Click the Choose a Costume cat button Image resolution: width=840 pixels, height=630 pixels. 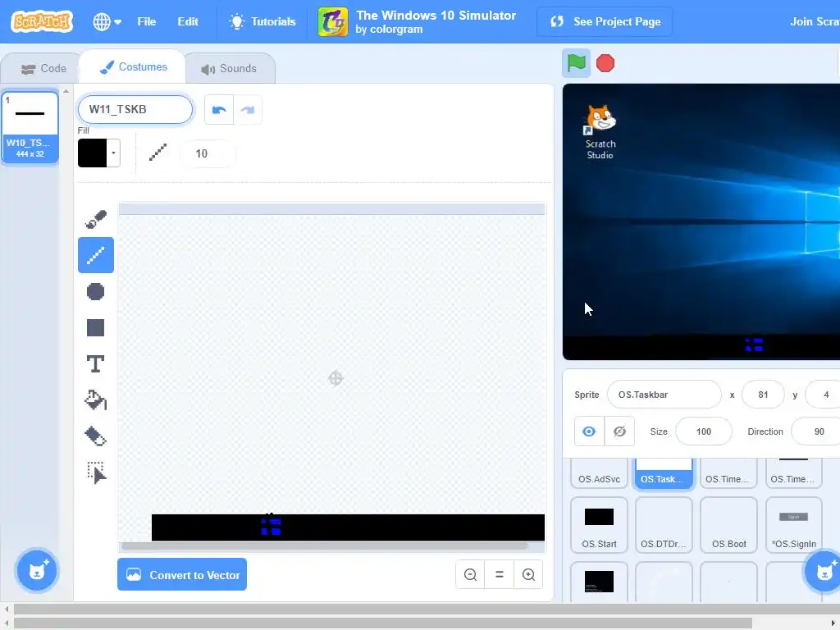click(37, 570)
